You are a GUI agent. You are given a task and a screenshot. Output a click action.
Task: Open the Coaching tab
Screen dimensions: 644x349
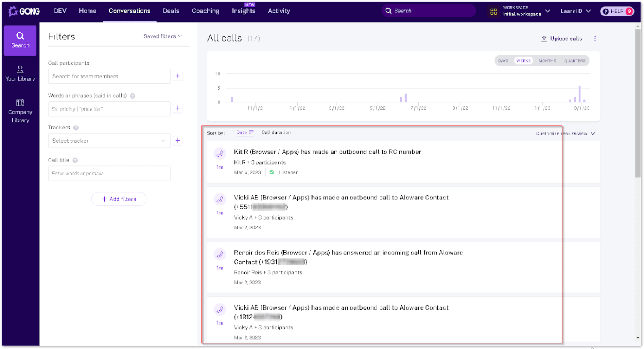206,11
